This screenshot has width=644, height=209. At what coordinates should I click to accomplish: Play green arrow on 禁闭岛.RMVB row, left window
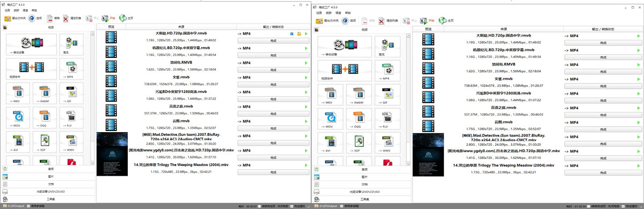coord(306,63)
